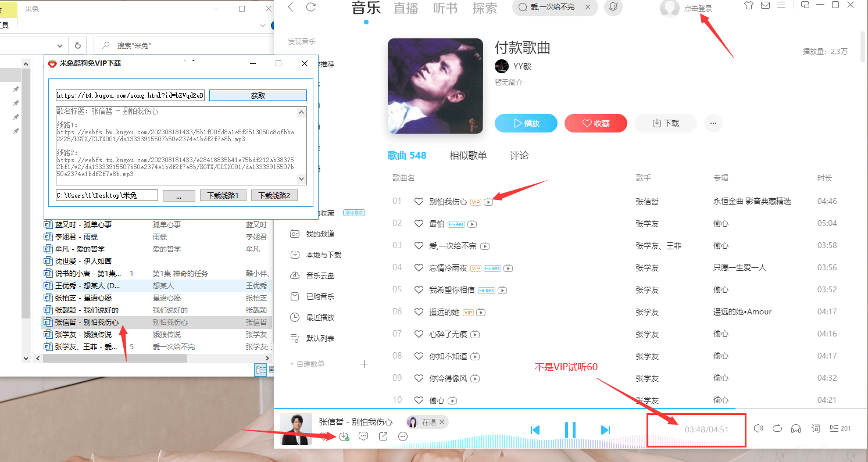This screenshot has width=868, height=462.
Task: Open comments for the playing song
Action: click(363, 436)
